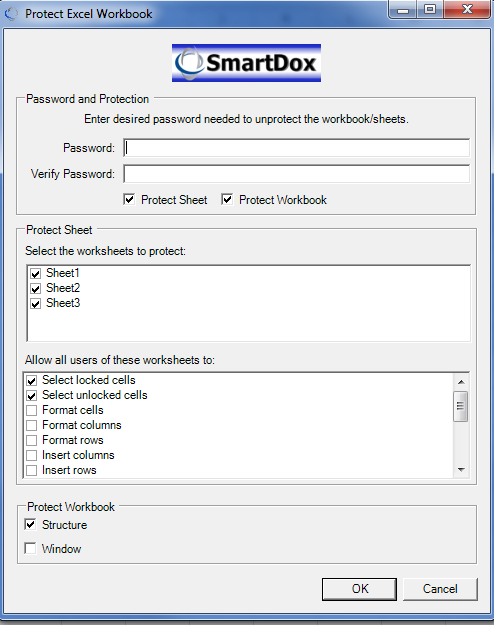Click the permissions list scroll-up arrow

coord(461,382)
